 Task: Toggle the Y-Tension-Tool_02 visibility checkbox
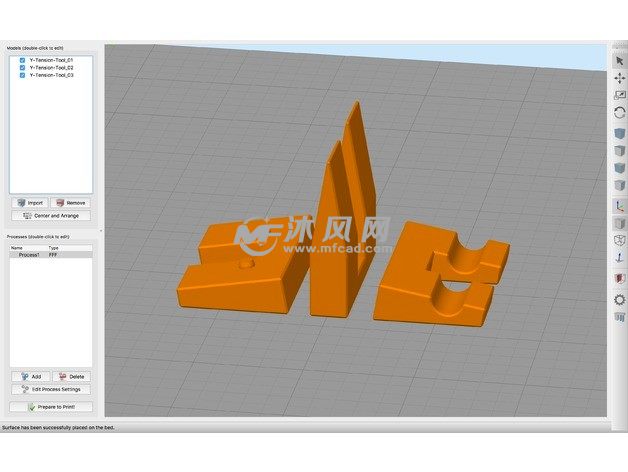(23, 67)
